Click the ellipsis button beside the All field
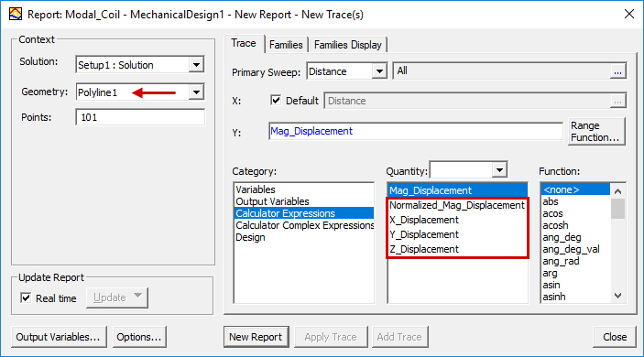 617,71
